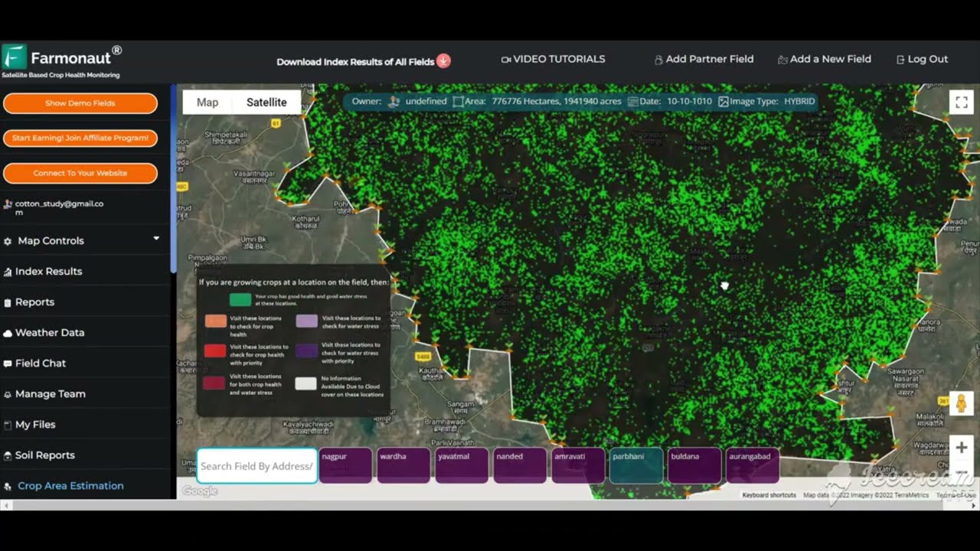Open VIDEO TUTORIALS link

pyautogui.click(x=559, y=59)
